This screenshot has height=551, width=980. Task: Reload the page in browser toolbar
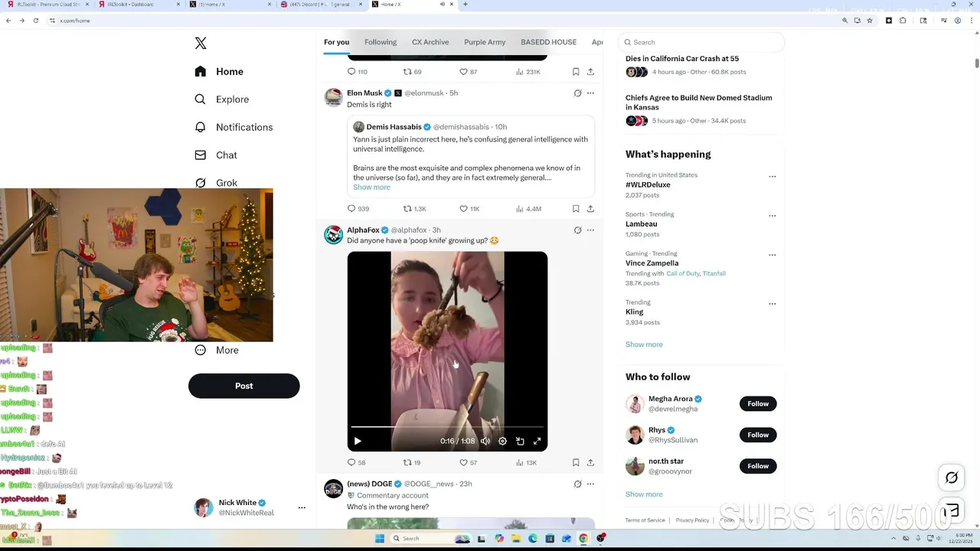[36, 21]
